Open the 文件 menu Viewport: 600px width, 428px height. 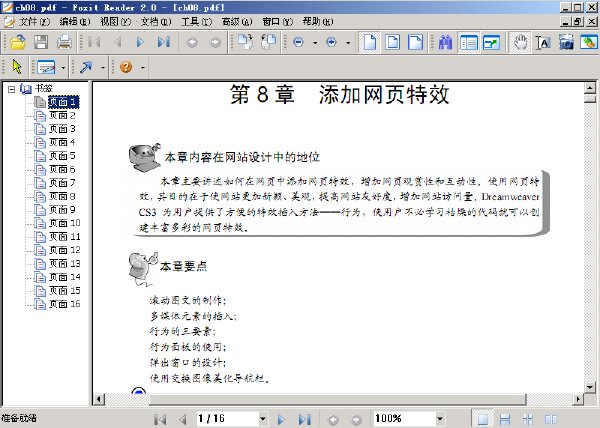tap(34, 22)
